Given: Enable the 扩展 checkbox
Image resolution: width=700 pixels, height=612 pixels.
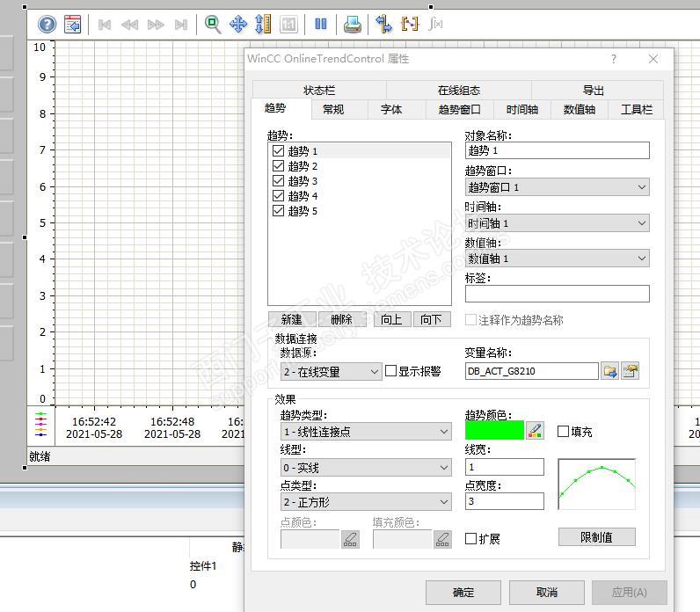Looking at the screenshot, I should click(x=471, y=538).
